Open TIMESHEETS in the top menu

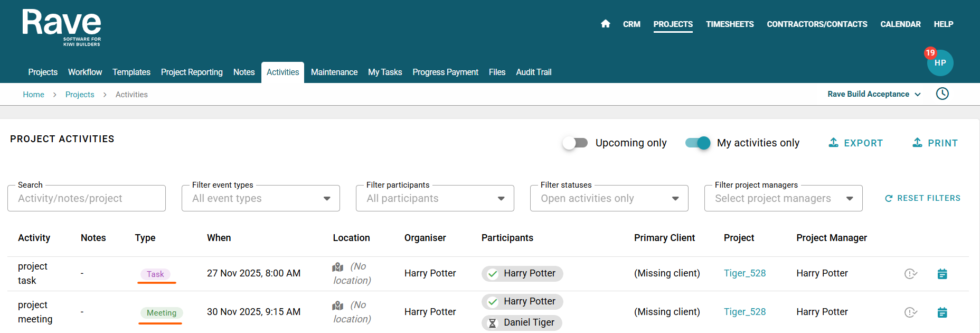pyautogui.click(x=730, y=24)
